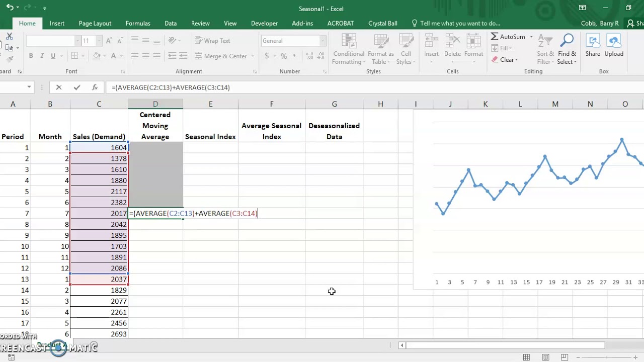The width and height of the screenshot is (644, 362).
Task: Open the font color A picker
Action: [113, 56]
